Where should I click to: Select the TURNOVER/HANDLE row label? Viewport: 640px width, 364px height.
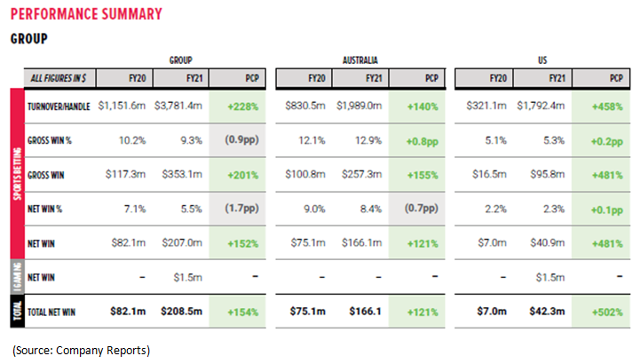coord(60,105)
